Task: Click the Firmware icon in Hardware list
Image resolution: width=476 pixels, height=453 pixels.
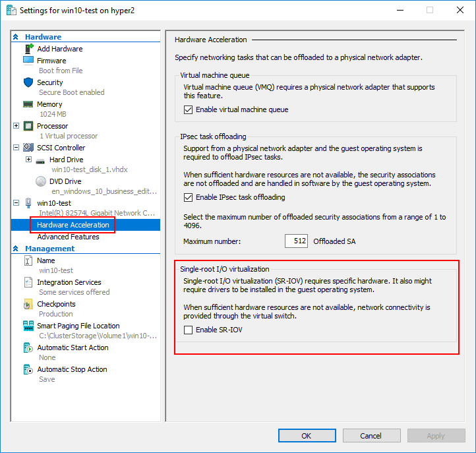Action: [28, 61]
